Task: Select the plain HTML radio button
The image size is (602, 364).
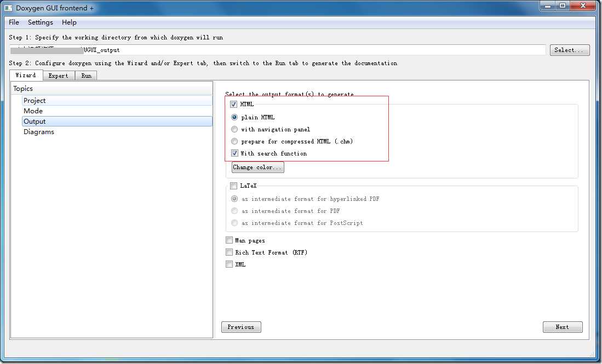Action: click(234, 117)
